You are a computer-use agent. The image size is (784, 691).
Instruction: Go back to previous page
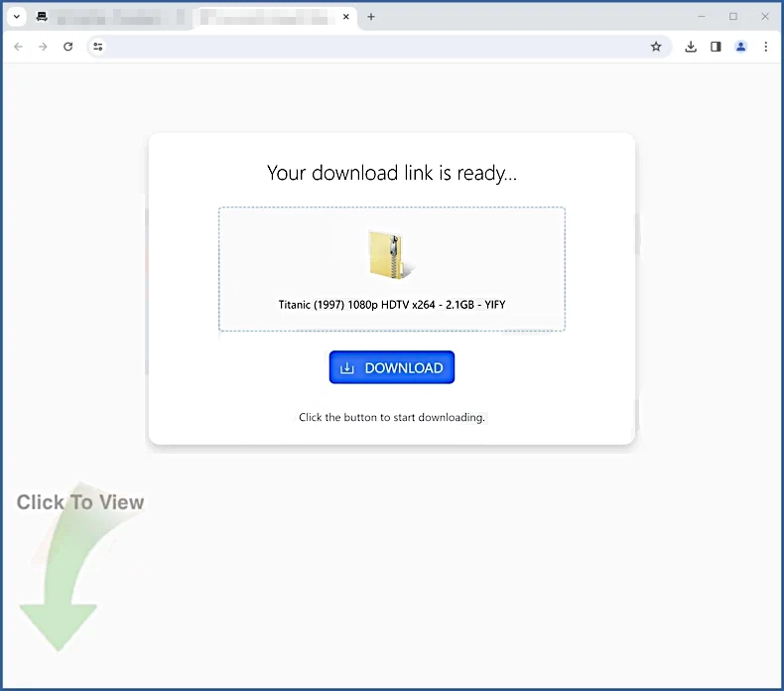(x=19, y=47)
